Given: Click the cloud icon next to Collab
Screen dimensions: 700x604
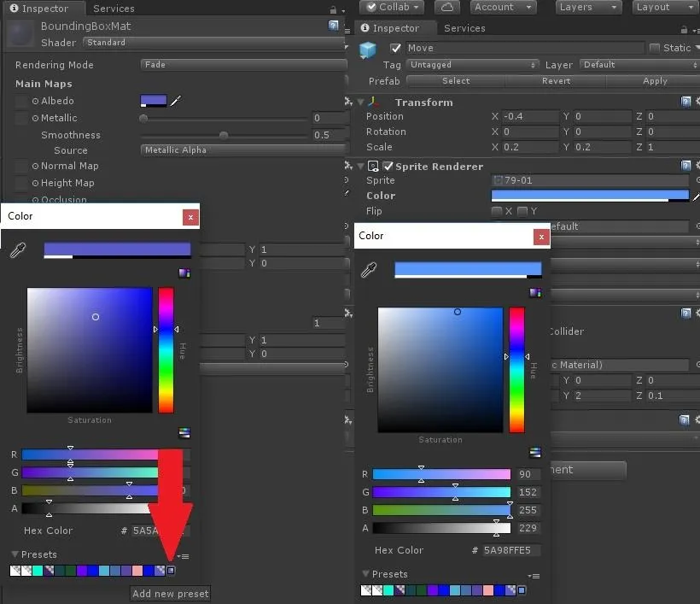Looking at the screenshot, I should (446, 7).
